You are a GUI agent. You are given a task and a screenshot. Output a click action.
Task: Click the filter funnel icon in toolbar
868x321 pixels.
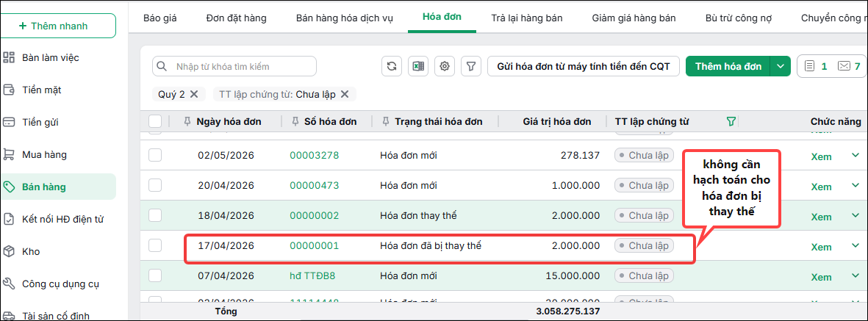click(471, 66)
